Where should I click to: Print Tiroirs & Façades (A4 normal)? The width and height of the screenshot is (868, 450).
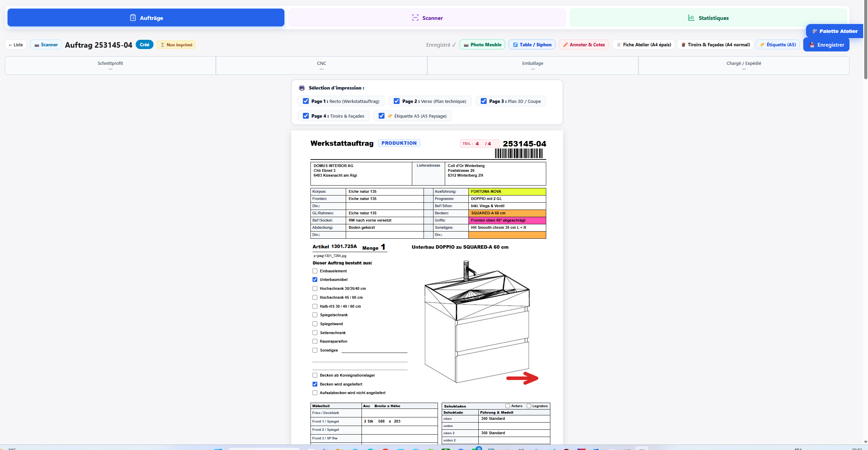715,45
